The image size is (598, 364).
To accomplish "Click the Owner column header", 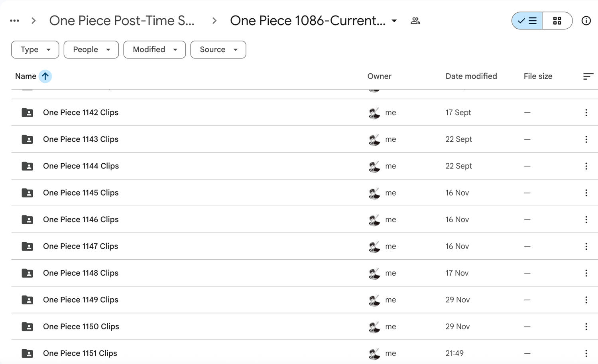I will [x=379, y=76].
